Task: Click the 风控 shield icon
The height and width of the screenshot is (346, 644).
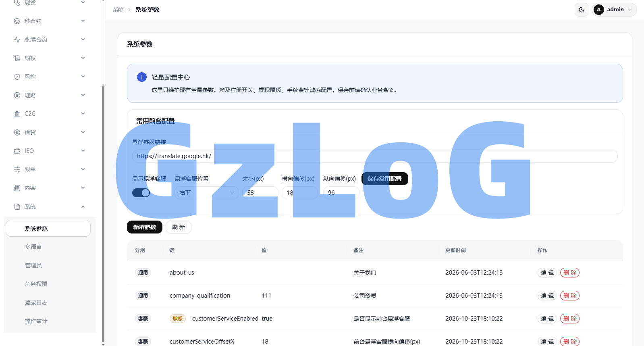Action: (17, 77)
